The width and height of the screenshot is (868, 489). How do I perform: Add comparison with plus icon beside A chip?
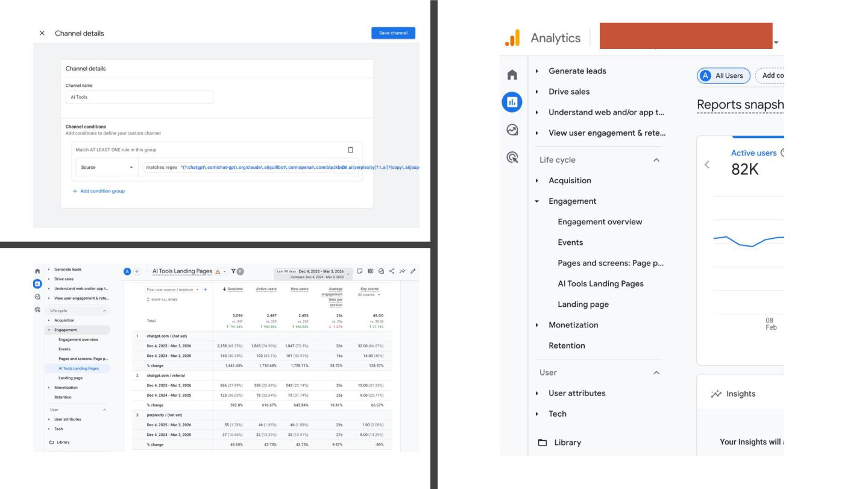click(136, 271)
